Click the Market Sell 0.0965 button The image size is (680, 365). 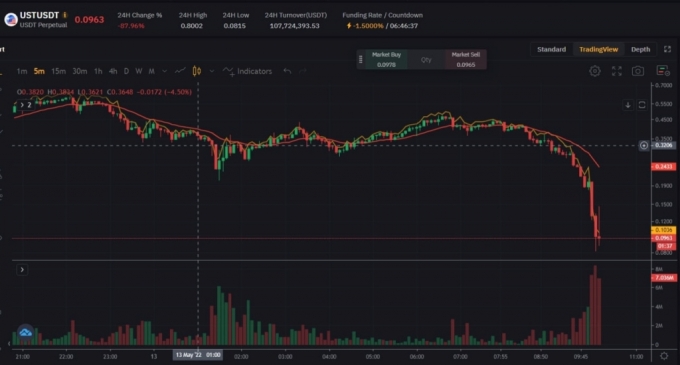pyautogui.click(x=466, y=60)
